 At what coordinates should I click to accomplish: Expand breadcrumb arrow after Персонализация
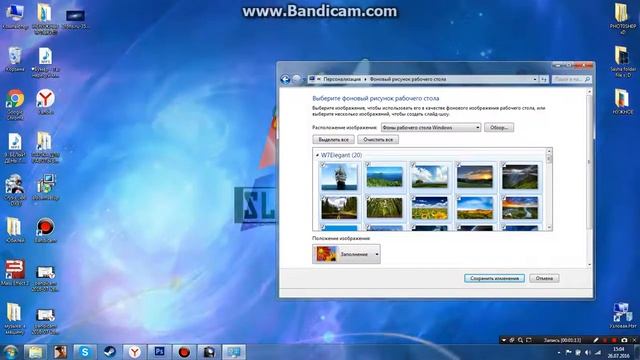point(365,79)
